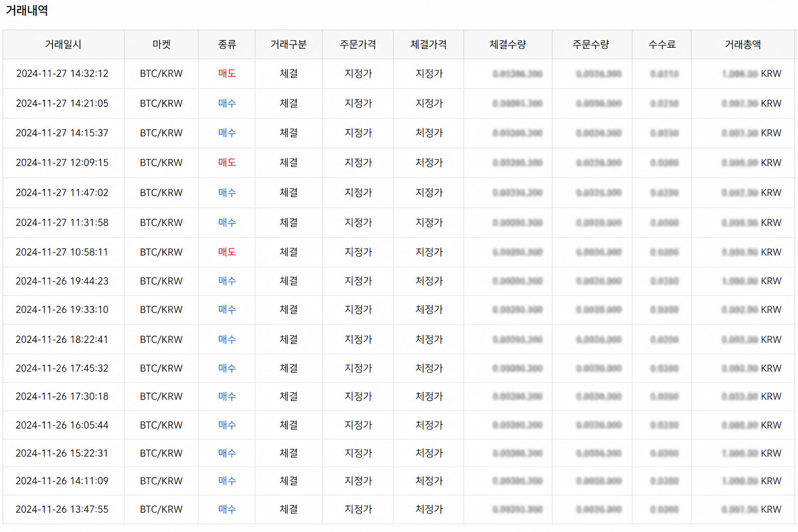Click the 체결가격 column header

click(x=429, y=45)
